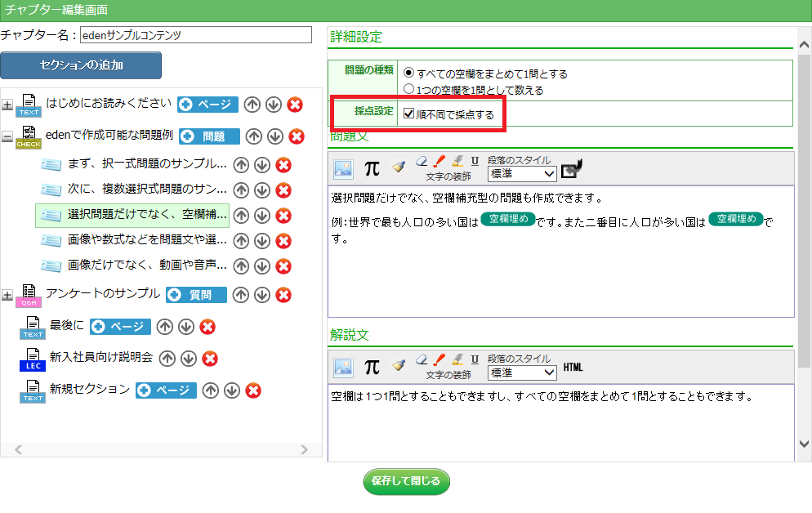Screen dimensions: 812x513
Task: Delete the はじめにお読みください section
Action: (x=295, y=105)
